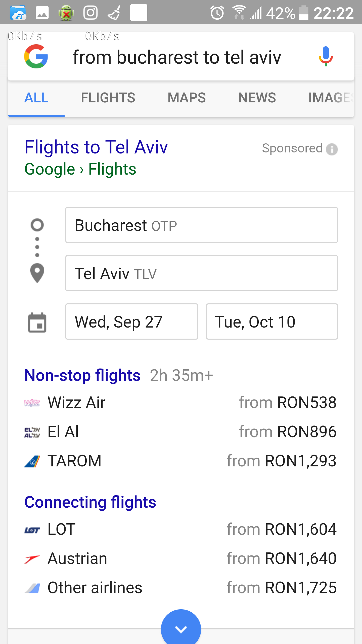This screenshot has width=362, height=644.
Task: Edit the Bucharest OTP origin field
Action: coord(201,225)
